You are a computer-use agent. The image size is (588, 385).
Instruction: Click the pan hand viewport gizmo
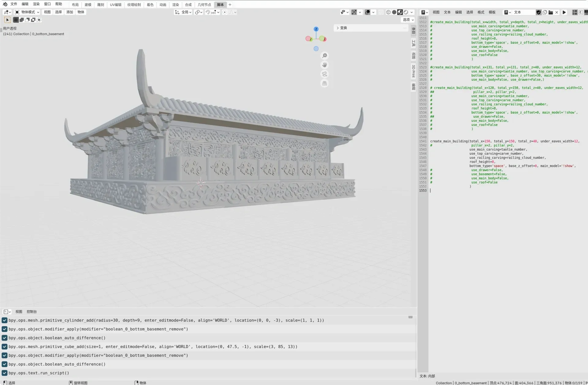click(x=324, y=65)
